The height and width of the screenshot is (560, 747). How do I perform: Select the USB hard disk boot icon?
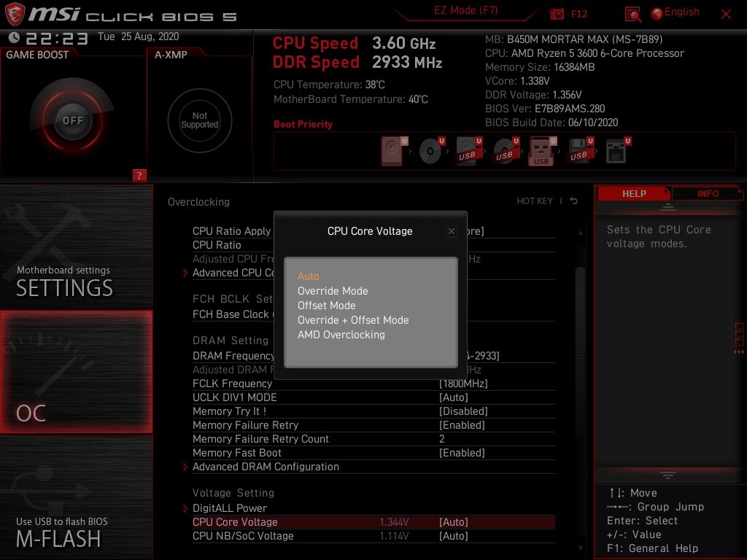tap(469, 151)
